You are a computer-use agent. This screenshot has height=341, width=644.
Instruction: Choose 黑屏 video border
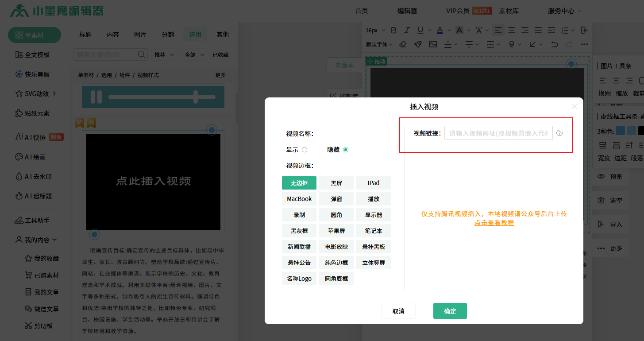click(336, 183)
